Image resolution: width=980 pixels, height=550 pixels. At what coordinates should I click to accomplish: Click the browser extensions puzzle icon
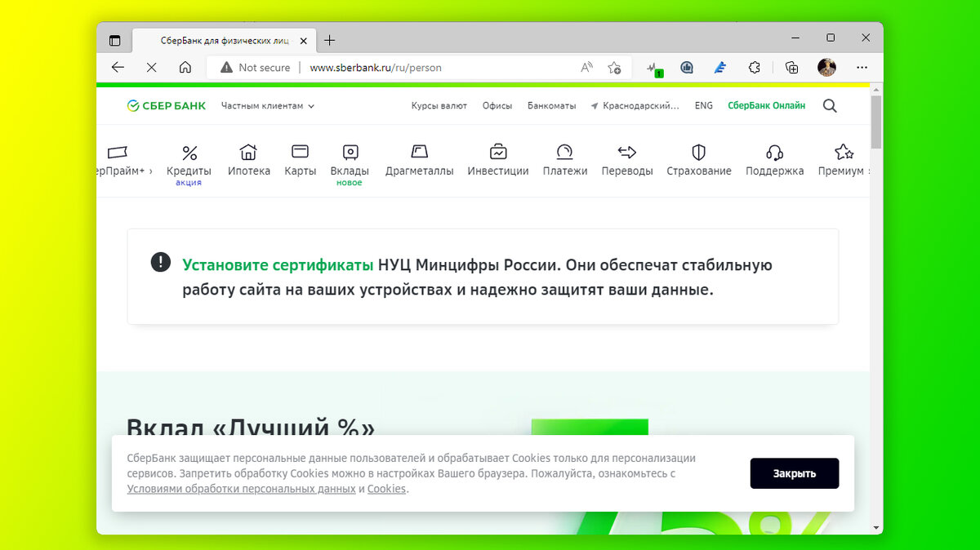pyautogui.click(x=755, y=68)
